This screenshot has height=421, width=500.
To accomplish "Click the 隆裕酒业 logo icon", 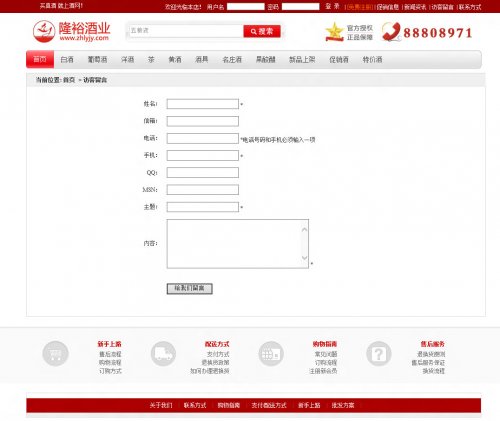I will pos(44,31).
